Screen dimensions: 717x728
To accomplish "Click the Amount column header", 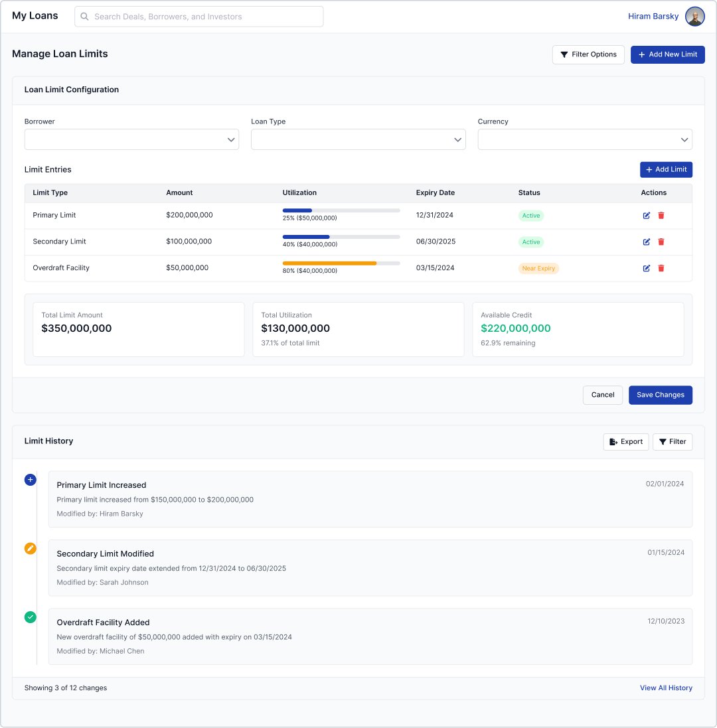I will (x=179, y=192).
